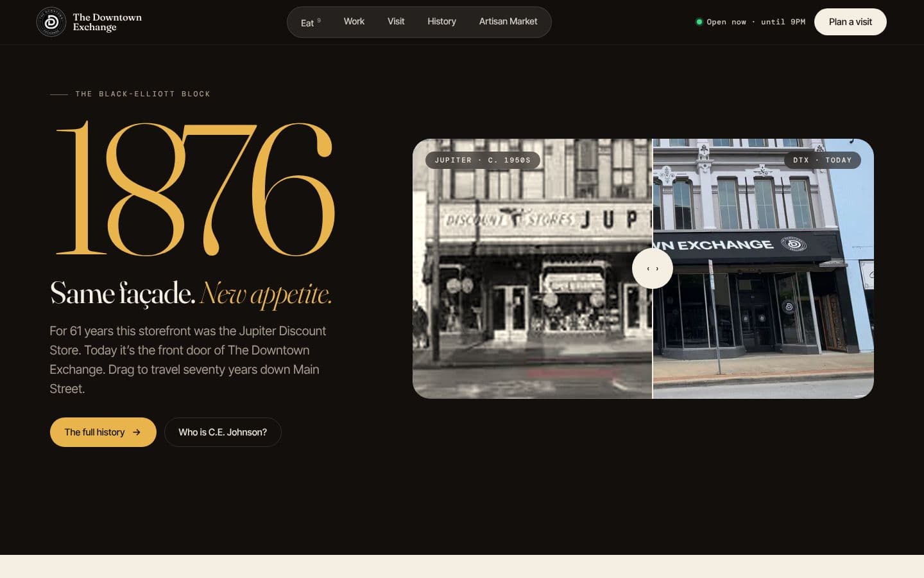Click the paragraph starting 'For 61 years'
The width and height of the screenshot is (924, 578).
(188, 360)
